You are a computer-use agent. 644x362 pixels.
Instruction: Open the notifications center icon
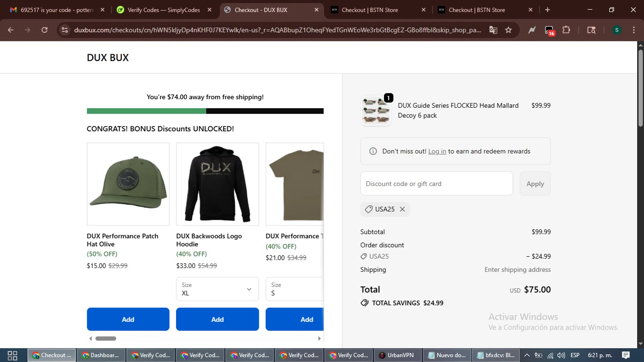pyautogui.click(x=626, y=355)
